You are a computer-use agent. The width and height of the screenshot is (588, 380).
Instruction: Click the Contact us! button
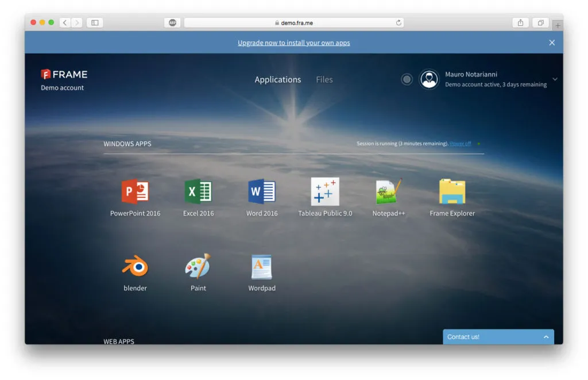click(x=498, y=337)
